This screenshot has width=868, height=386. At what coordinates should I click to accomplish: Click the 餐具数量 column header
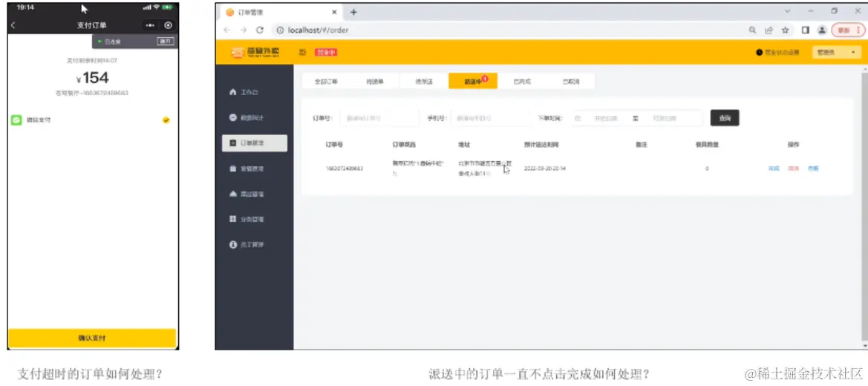(x=707, y=145)
